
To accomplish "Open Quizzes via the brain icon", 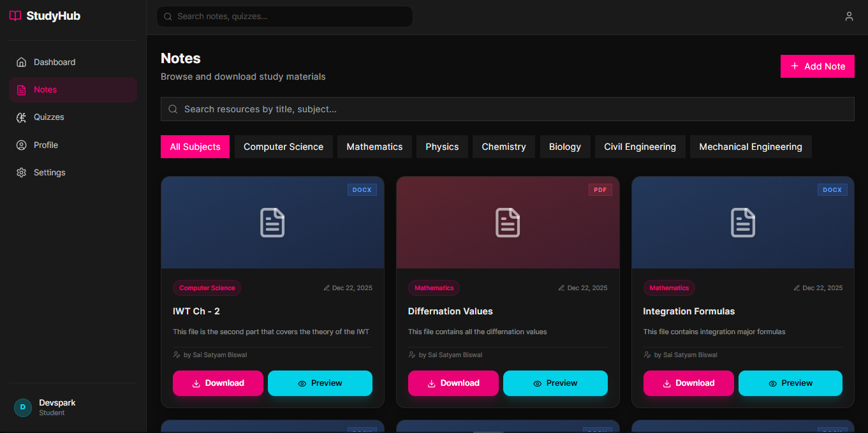I will (22, 117).
